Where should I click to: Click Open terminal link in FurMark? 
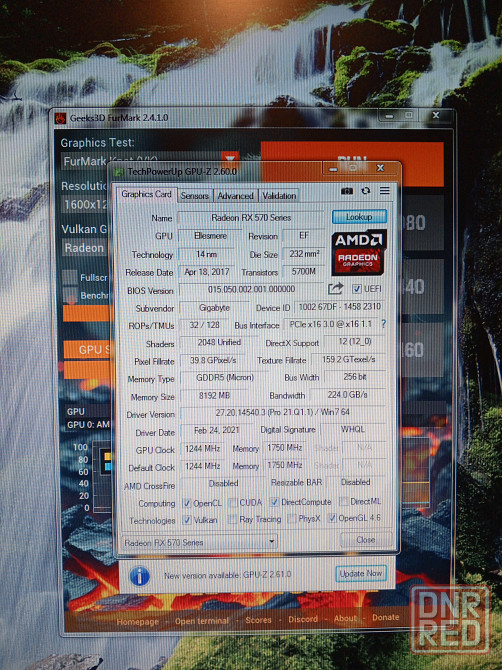coord(202,621)
